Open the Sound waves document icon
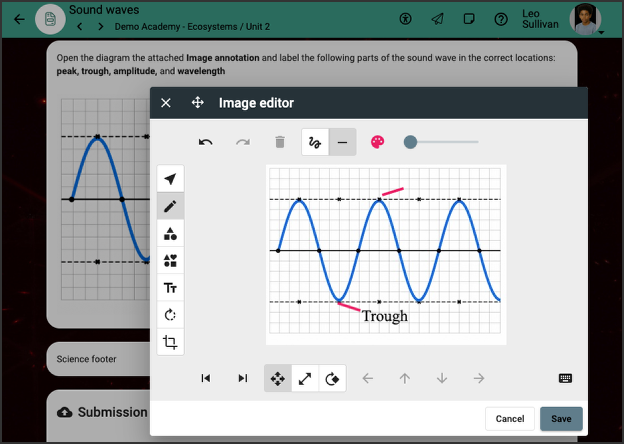Viewport: 624px width, 444px height. tap(50, 19)
